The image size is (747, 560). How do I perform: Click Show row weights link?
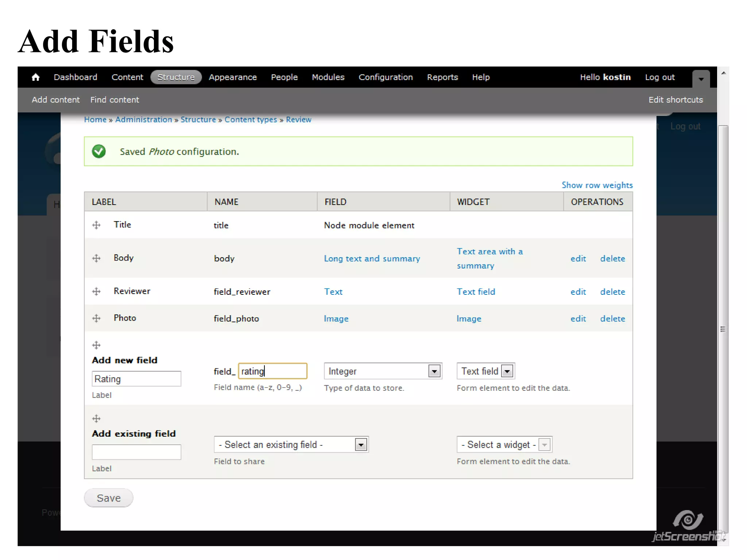pyautogui.click(x=597, y=185)
